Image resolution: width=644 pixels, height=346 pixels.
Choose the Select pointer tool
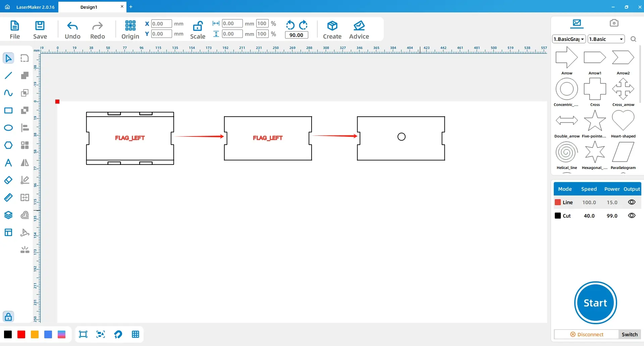pos(8,58)
